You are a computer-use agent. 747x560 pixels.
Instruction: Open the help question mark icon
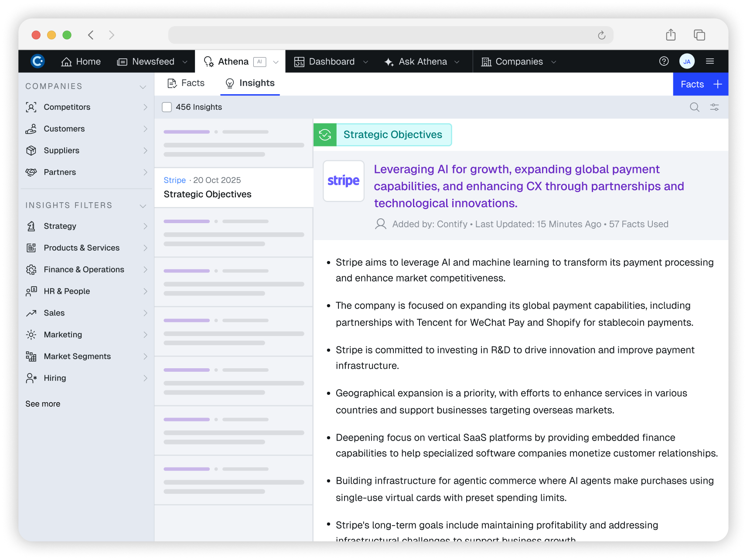tap(664, 61)
